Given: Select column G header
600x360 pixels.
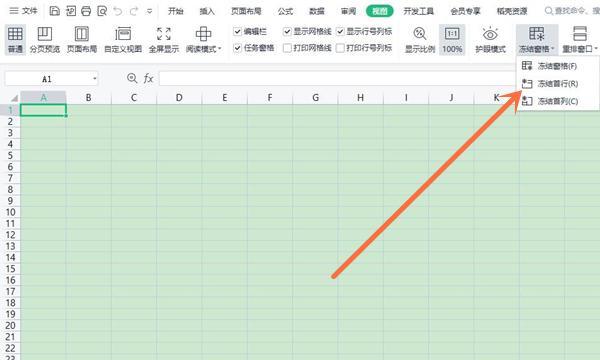Looking at the screenshot, I should pos(315,98).
